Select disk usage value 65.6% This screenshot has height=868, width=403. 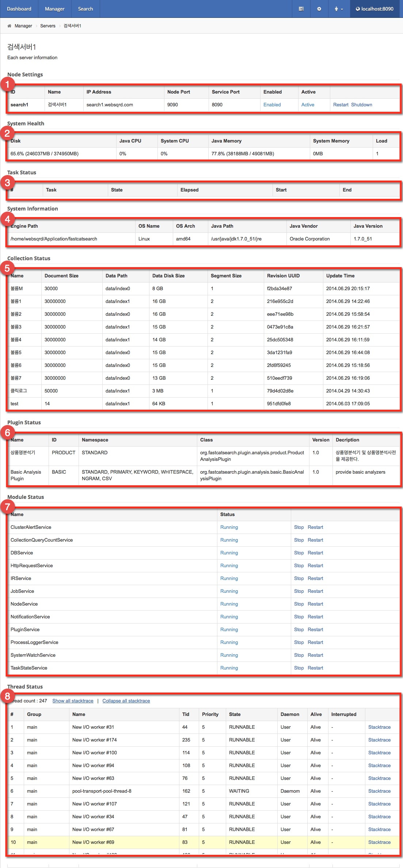45,154
